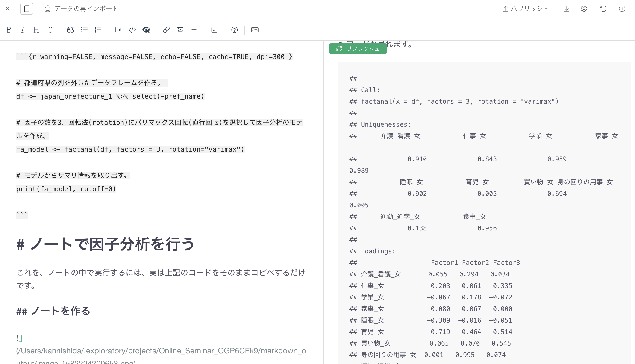Image resolution: width=635 pixels, height=364 pixels.
Task: Open markdown help question icon
Action: pyautogui.click(x=235, y=30)
